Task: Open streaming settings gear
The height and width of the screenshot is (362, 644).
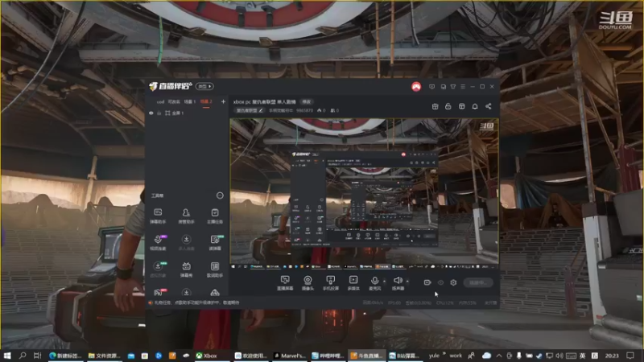Action: click(x=453, y=282)
